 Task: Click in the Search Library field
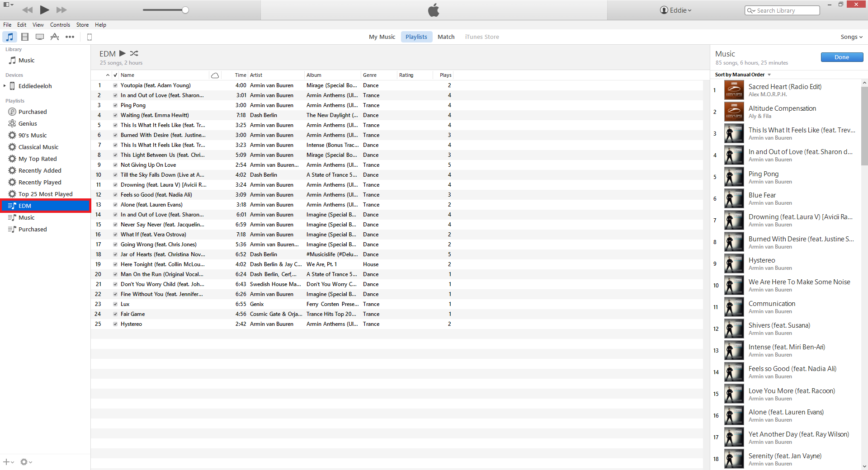pos(782,10)
